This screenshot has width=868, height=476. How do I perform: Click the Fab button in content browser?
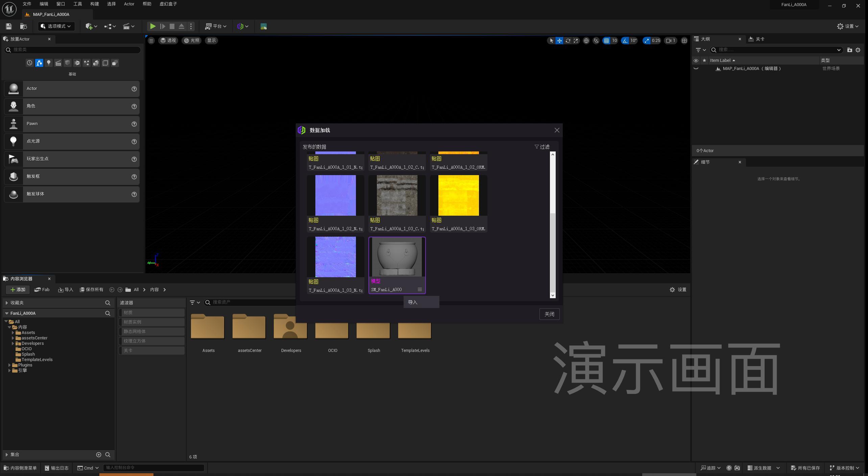click(42, 290)
